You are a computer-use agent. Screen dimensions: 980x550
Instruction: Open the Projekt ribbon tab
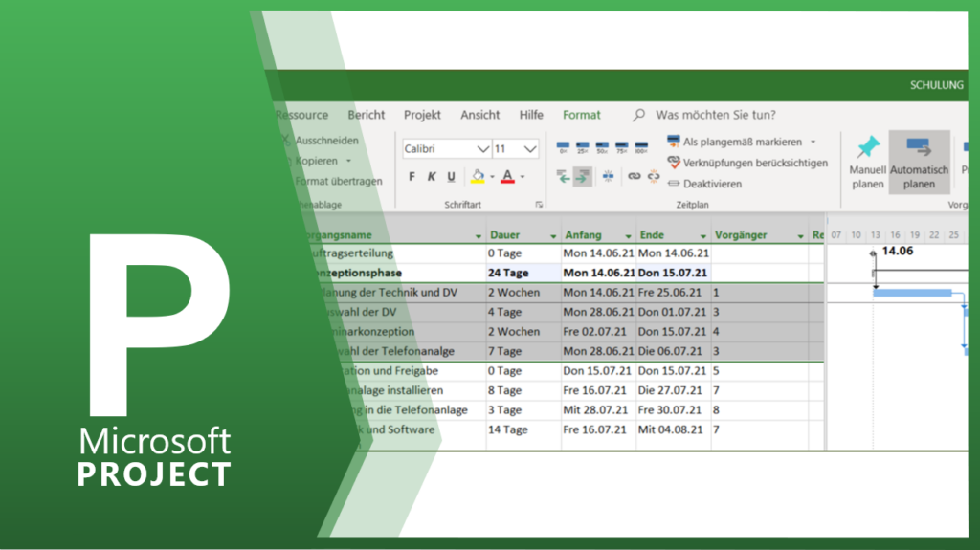(422, 115)
